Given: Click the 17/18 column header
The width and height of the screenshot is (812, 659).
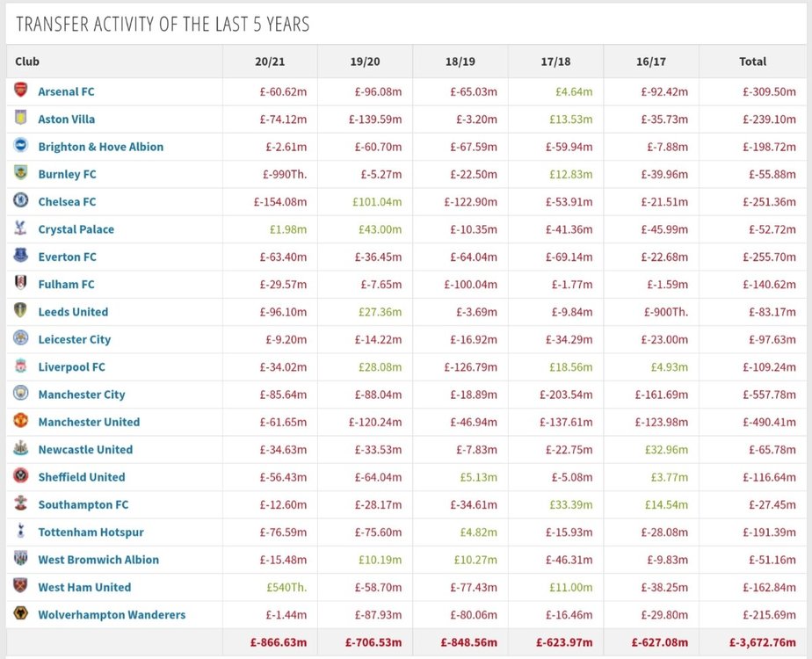Looking at the screenshot, I should coord(555,62).
